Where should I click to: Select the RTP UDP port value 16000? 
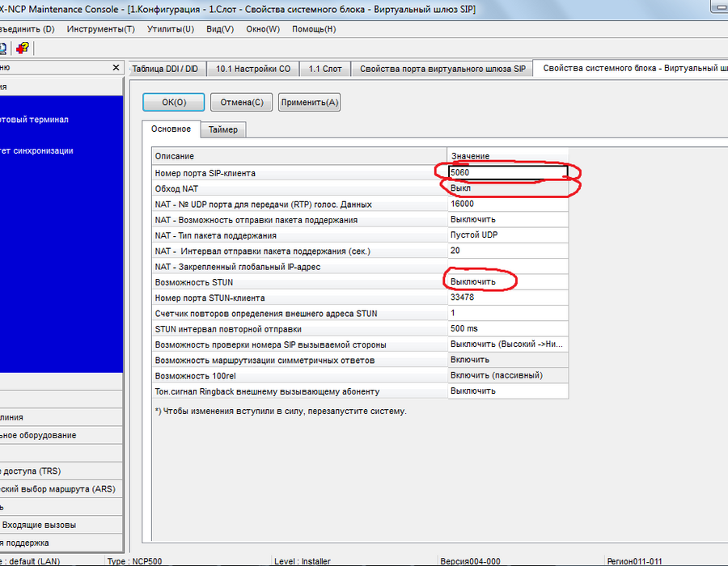pos(508,204)
